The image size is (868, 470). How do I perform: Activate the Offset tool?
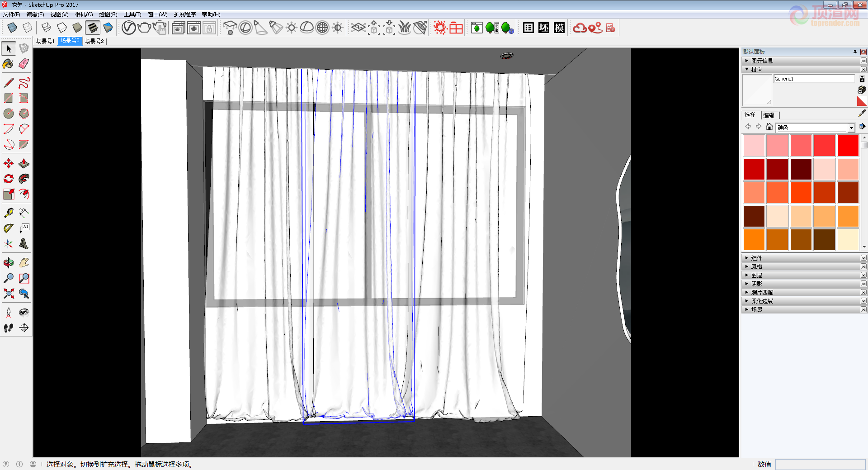(24, 194)
